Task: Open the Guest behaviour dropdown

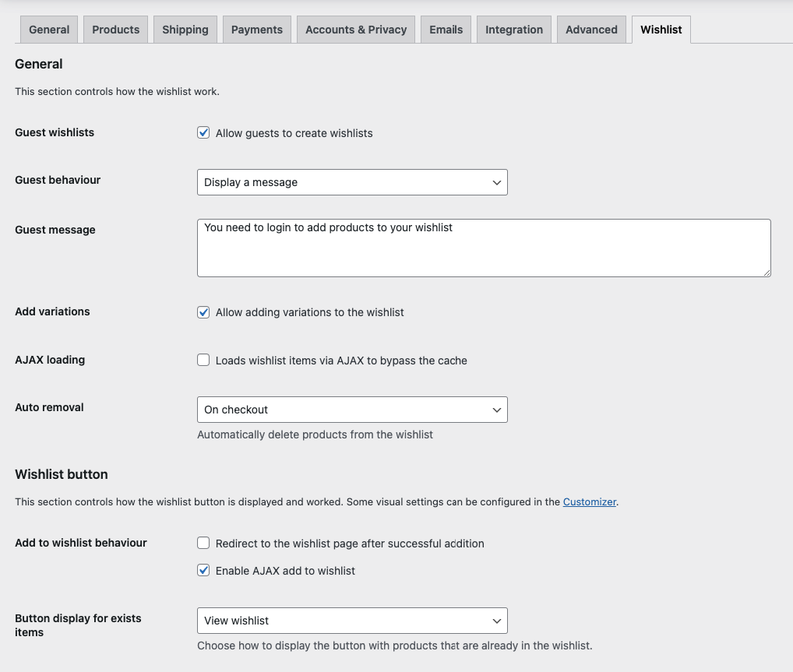Action: [352, 182]
